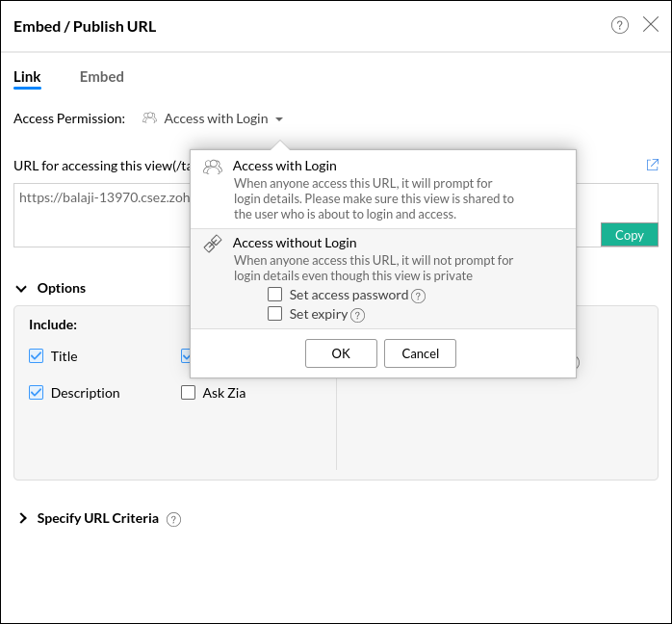
Task: Click help icon beside Specify URL Criteria
Action: pyautogui.click(x=173, y=519)
